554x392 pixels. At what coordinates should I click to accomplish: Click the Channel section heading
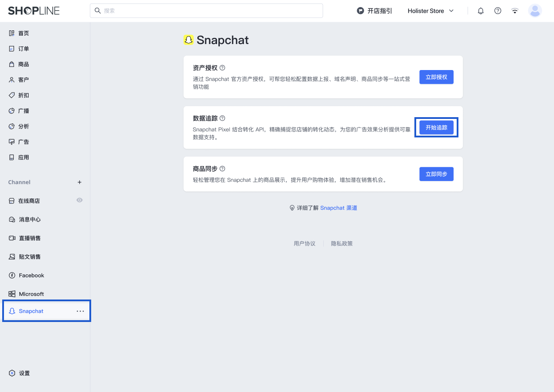(x=19, y=182)
